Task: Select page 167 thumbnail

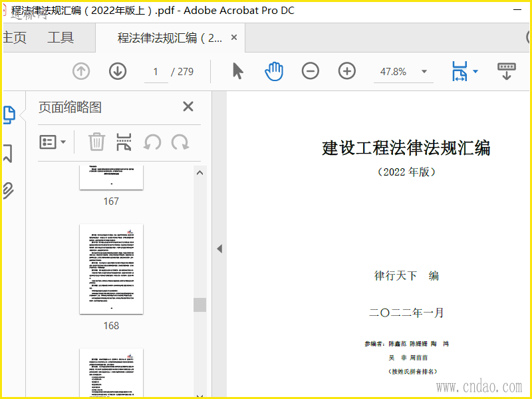Action: click(x=111, y=178)
